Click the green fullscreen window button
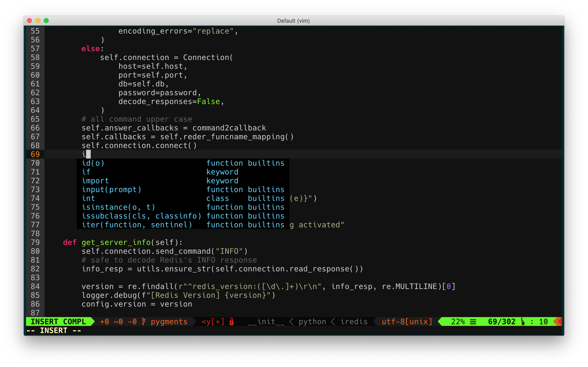588x367 pixels. pos(46,21)
